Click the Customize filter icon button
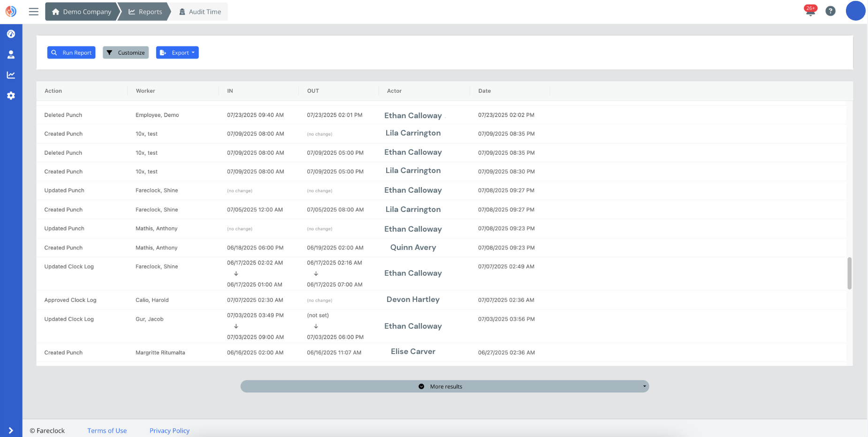 click(110, 53)
